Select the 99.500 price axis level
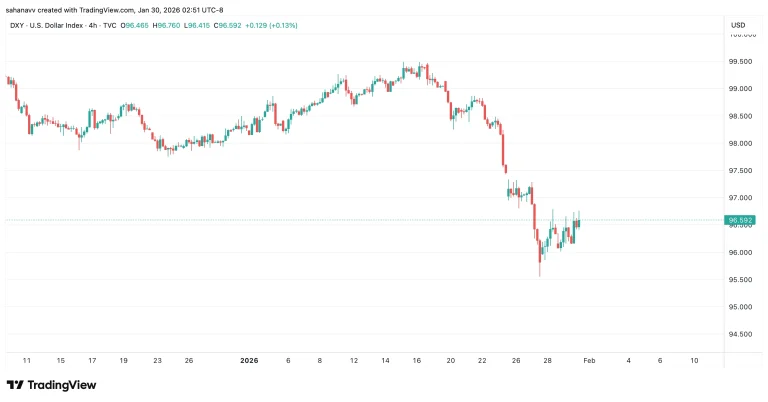This screenshot has width=768, height=402. 740,62
